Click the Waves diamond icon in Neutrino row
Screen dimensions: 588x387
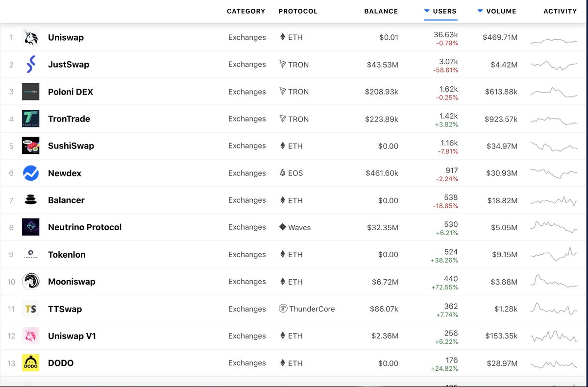[x=282, y=227]
